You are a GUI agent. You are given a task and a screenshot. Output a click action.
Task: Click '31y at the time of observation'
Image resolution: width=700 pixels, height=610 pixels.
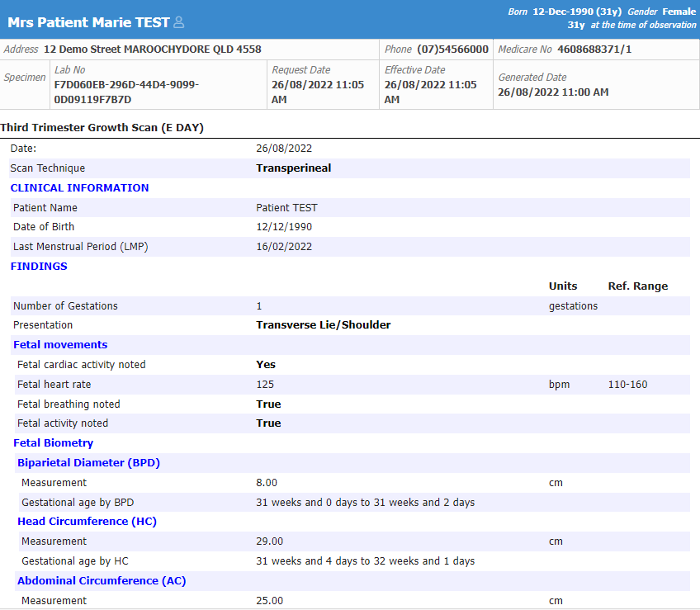[x=631, y=25]
